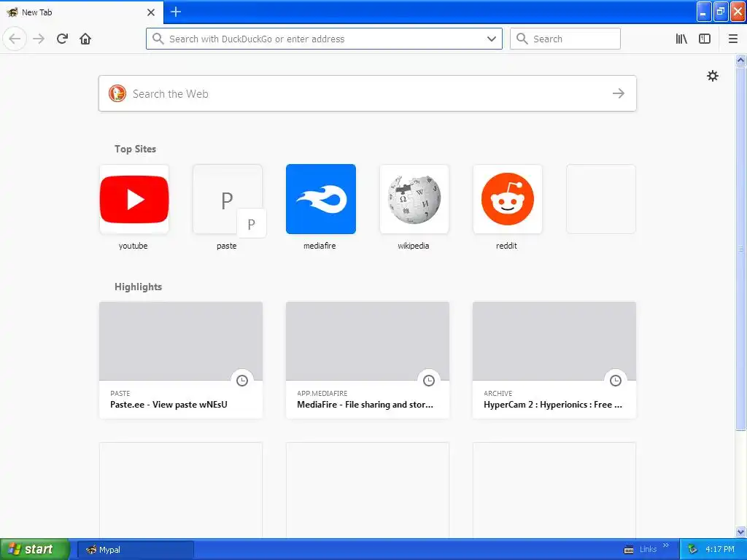Open the Windows start menu
This screenshot has width=747, height=560.
(x=34, y=549)
